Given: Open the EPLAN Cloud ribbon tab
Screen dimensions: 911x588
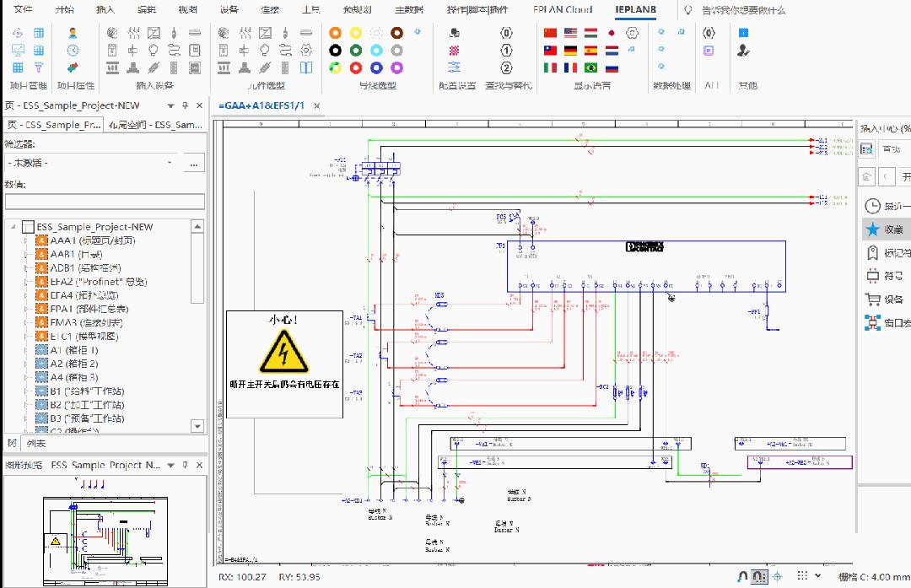Looking at the screenshot, I should pos(563,10).
